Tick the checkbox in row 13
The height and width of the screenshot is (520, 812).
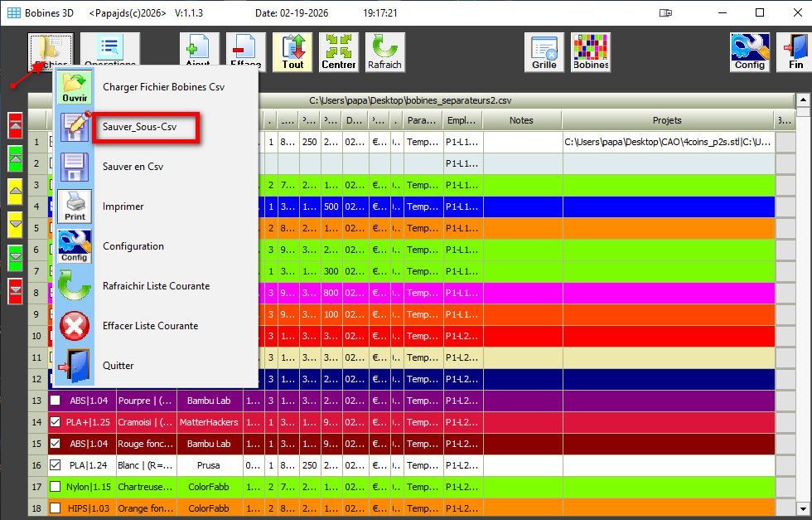[55, 401]
